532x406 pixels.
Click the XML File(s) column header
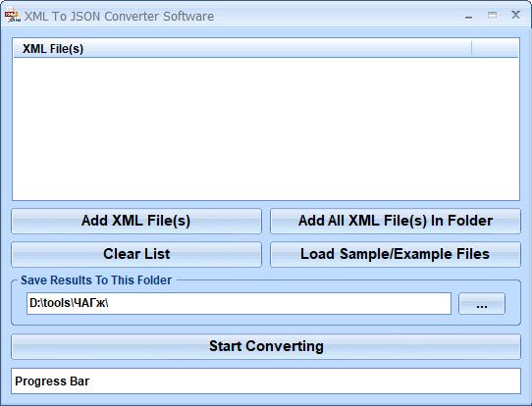242,48
